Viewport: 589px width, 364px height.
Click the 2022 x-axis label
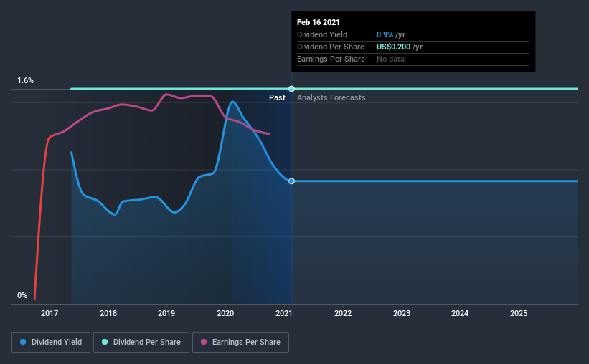pos(343,313)
